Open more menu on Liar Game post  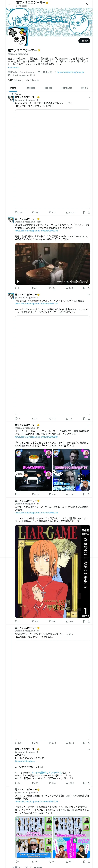[x=89, y=501]
